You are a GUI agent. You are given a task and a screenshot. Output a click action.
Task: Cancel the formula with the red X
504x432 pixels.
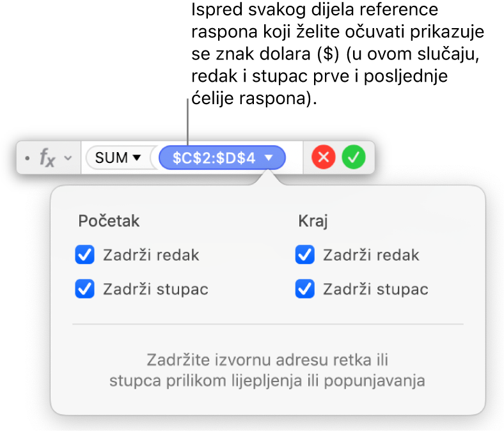click(x=324, y=158)
